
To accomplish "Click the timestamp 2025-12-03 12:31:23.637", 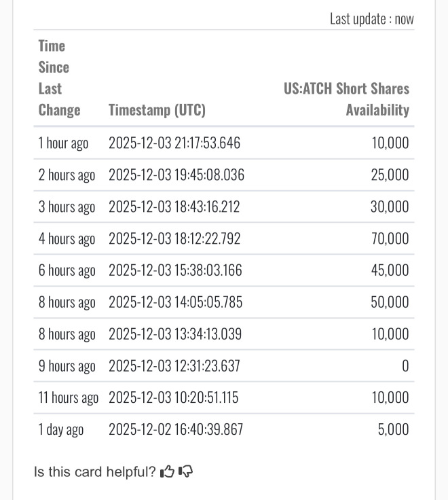I will [174, 365].
